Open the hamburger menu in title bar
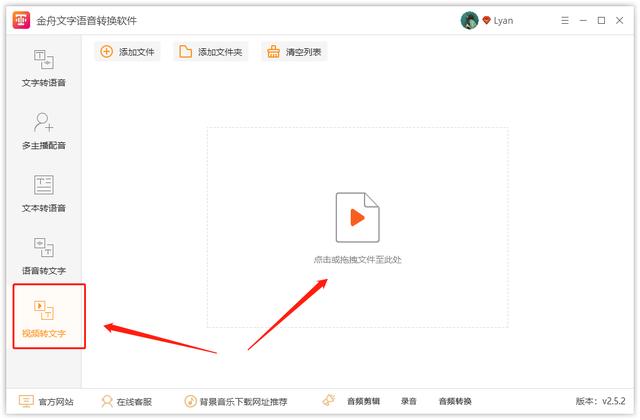Image resolution: width=640 pixels, height=420 pixels. click(x=565, y=20)
